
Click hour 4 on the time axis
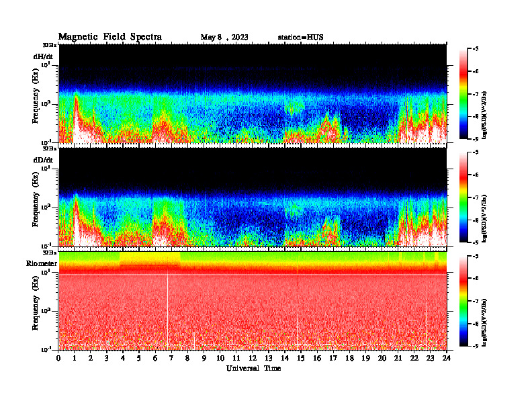[123, 358]
